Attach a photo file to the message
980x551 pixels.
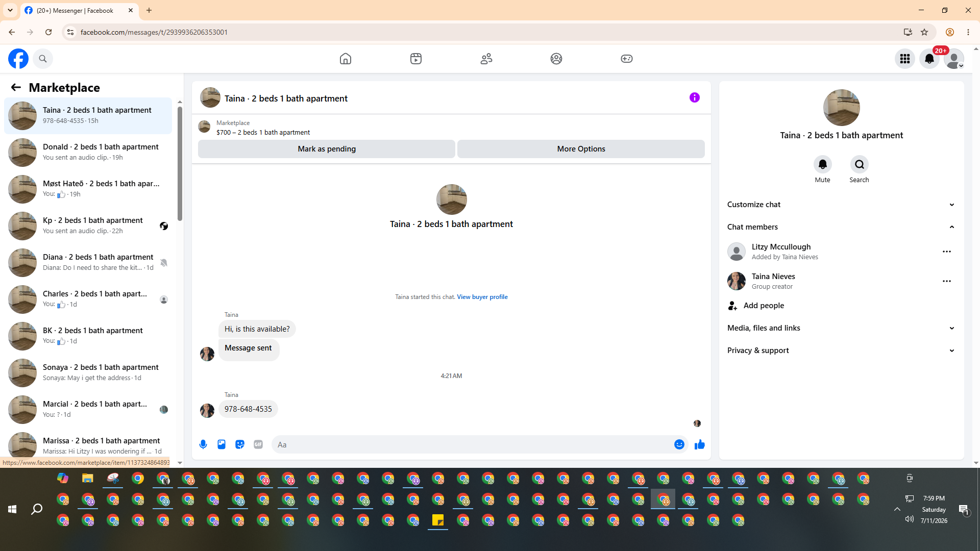(222, 444)
